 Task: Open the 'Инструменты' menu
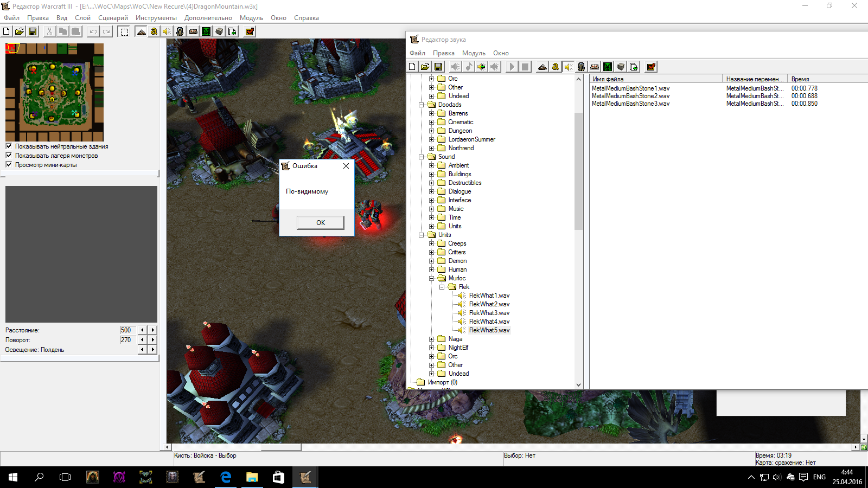tap(156, 18)
